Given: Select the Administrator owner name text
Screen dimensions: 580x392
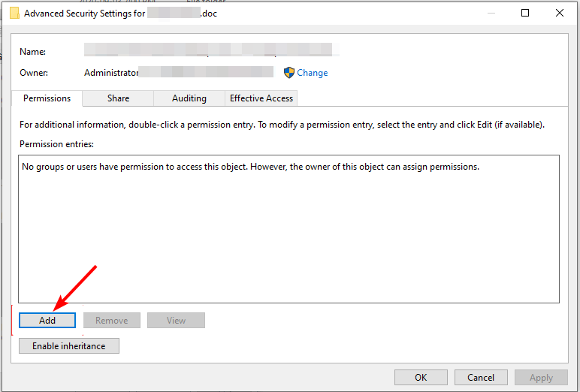Looking at the screenshot, I should click(x=111, y=73).
